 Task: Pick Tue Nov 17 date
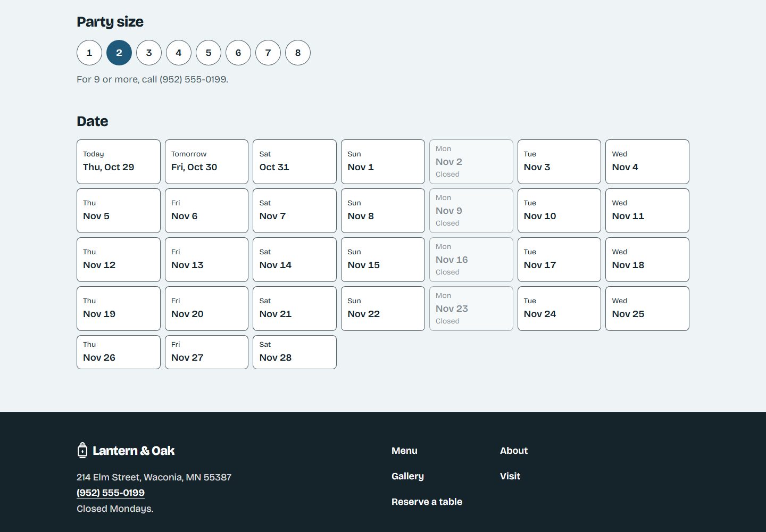point(559,260)
